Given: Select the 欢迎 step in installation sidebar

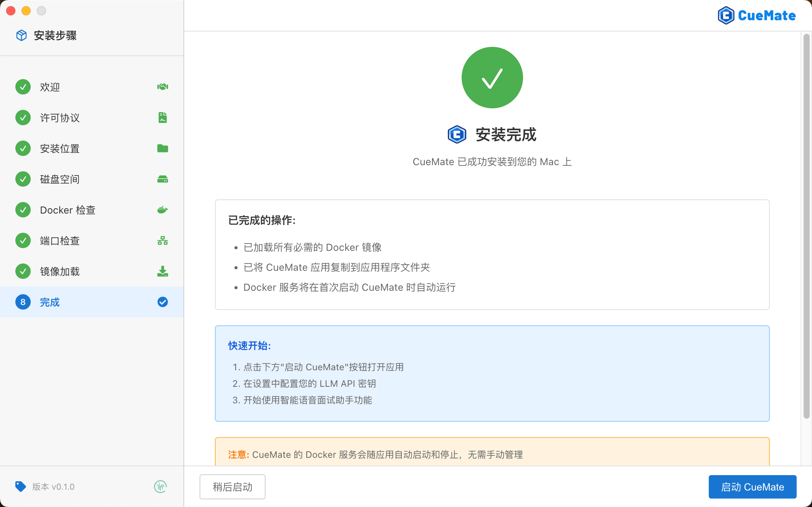Looking at the screenshot, I should (50, 87).
